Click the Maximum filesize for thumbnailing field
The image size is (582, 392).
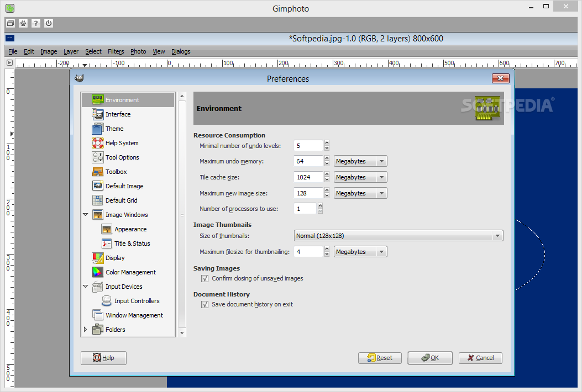click(x=308, y=252)
